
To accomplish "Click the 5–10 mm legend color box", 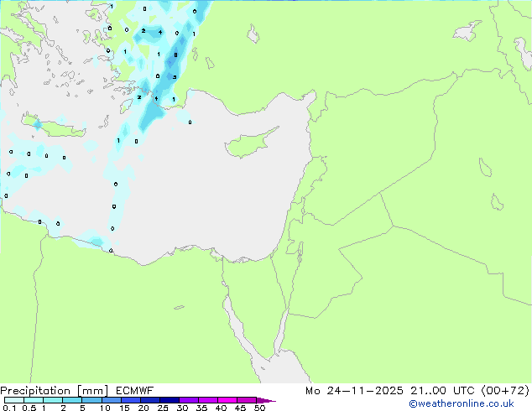I will click(x=91, y=400).
